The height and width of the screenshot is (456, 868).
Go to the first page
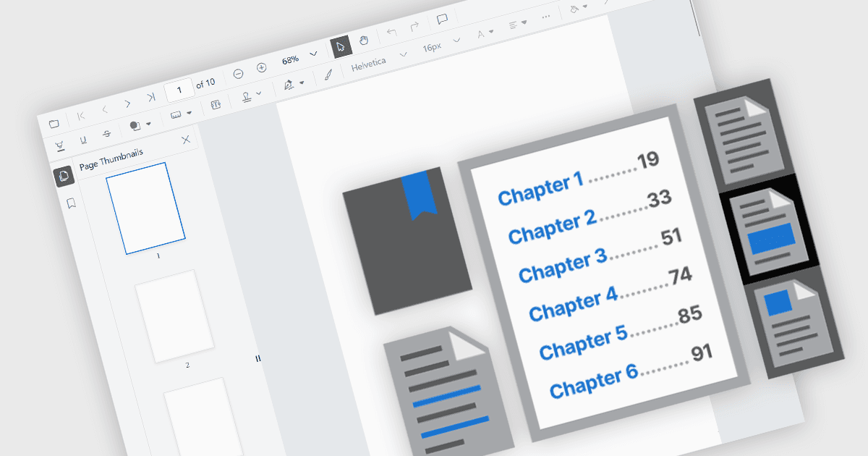coord(81,116)
